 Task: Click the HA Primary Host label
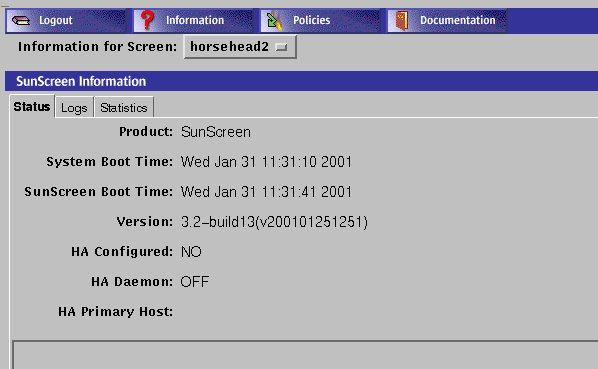point(116,311)
